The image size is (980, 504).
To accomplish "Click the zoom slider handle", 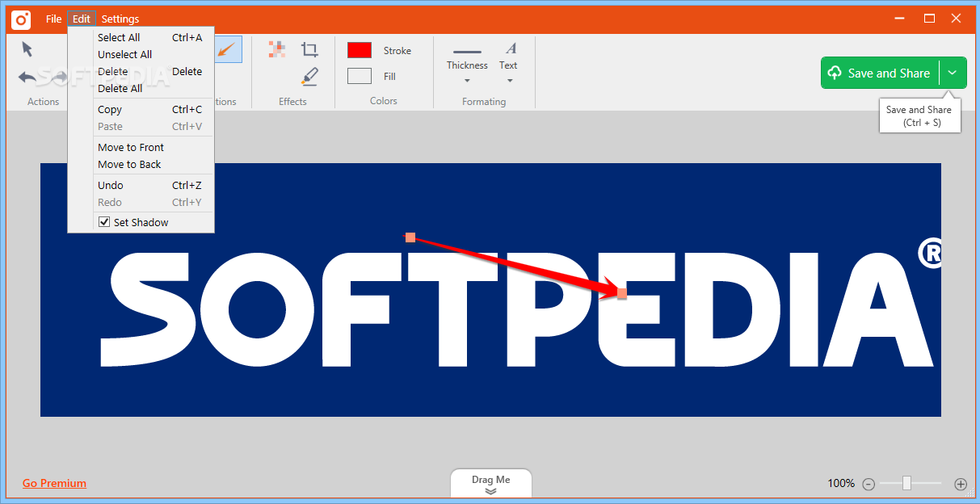I will [906, 483].
